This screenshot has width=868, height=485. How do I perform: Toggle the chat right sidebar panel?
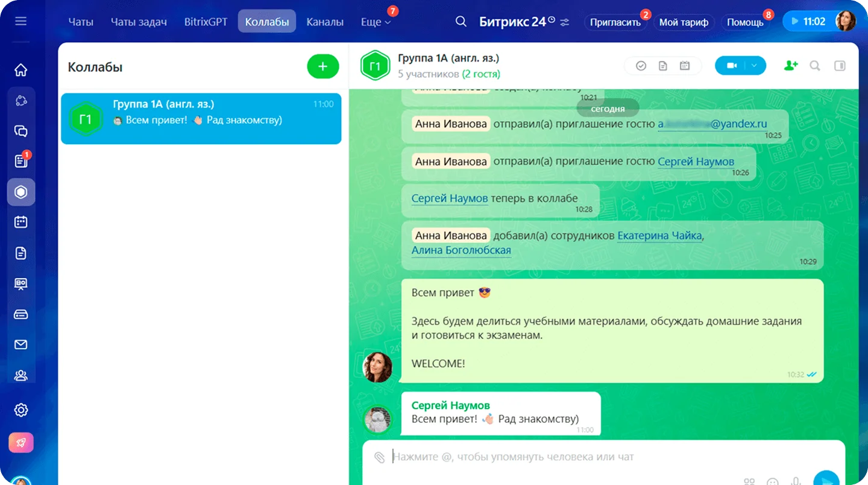pos(840,66)
